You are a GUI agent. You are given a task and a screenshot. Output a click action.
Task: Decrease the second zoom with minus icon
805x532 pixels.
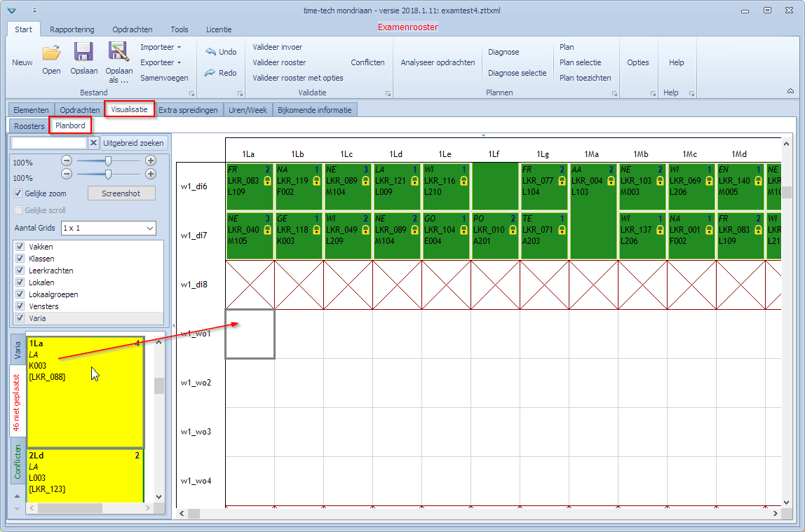(x=66, y=174)
